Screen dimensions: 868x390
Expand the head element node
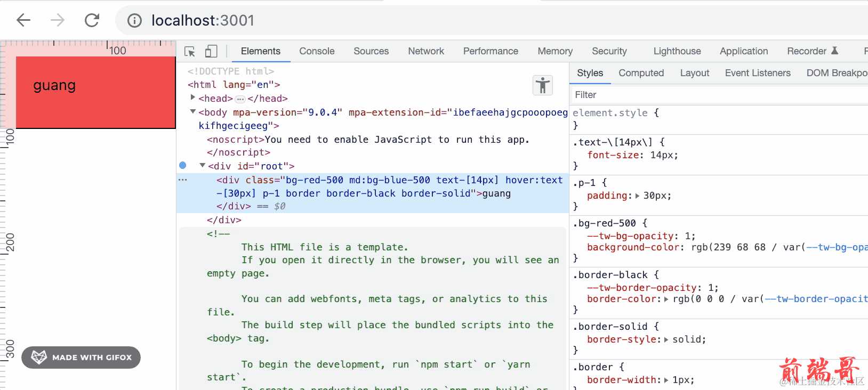pos(193,97)
